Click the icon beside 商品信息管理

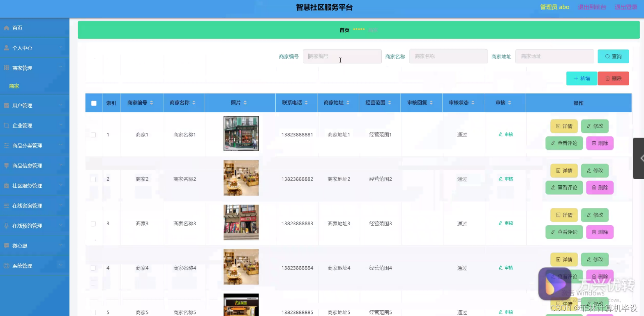pyautogui.click(x=6, y=166)
